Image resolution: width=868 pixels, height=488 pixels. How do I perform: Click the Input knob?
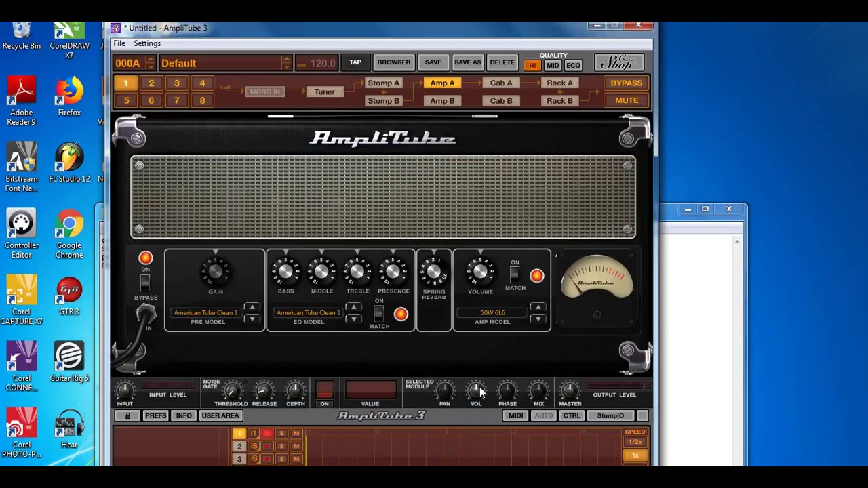pyautogui.click(x=125, y=390)
